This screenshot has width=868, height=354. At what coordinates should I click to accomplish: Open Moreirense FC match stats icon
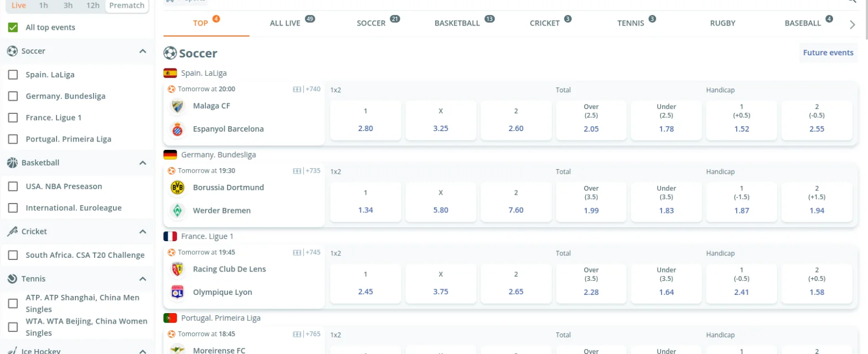(x=297, y=334)
